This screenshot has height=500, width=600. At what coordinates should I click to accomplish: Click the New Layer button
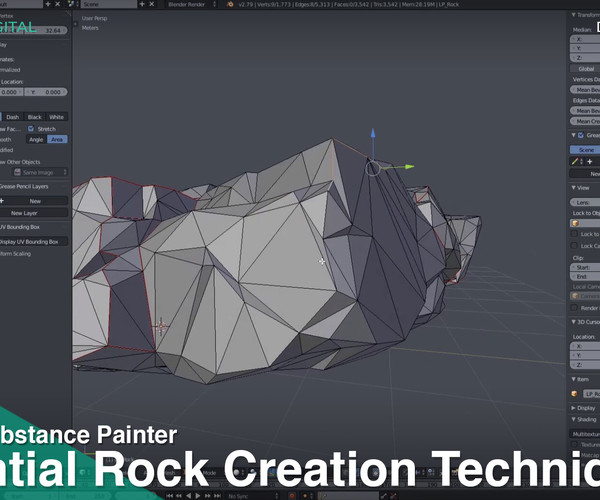click(34, 213)
